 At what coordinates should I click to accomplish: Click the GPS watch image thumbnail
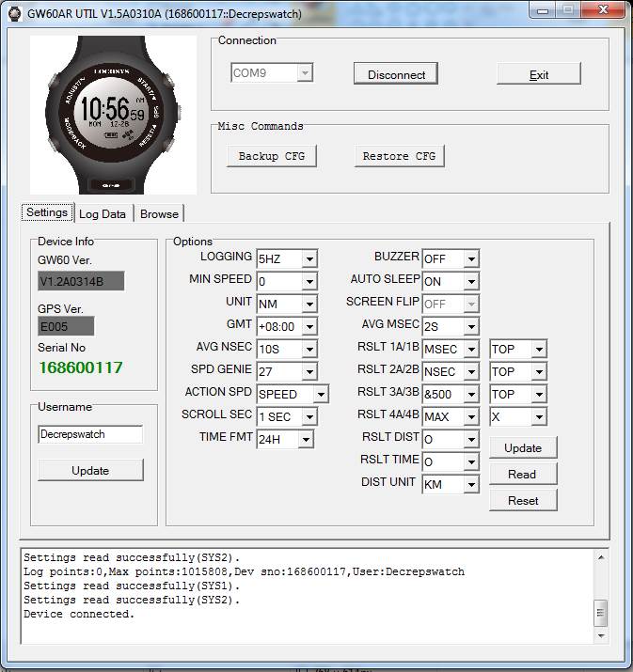click(113, 115)
